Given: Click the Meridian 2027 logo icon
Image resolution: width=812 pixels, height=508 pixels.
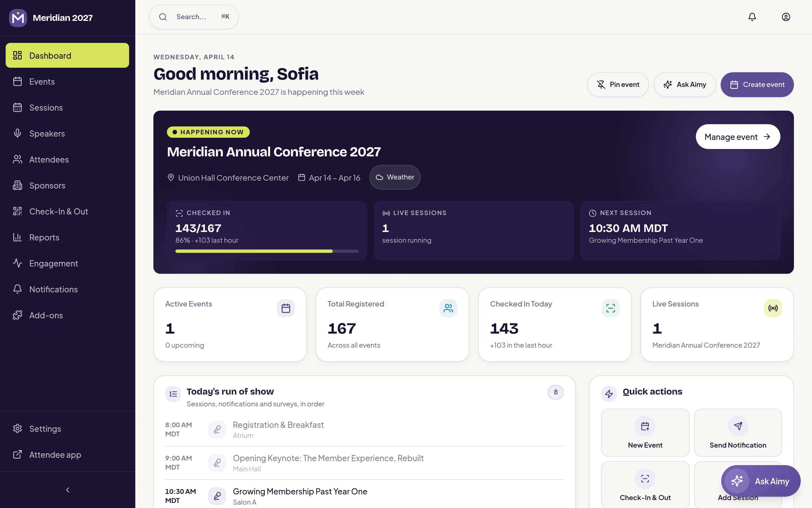Looking at the screenshot, I should [x=18, y=18].
